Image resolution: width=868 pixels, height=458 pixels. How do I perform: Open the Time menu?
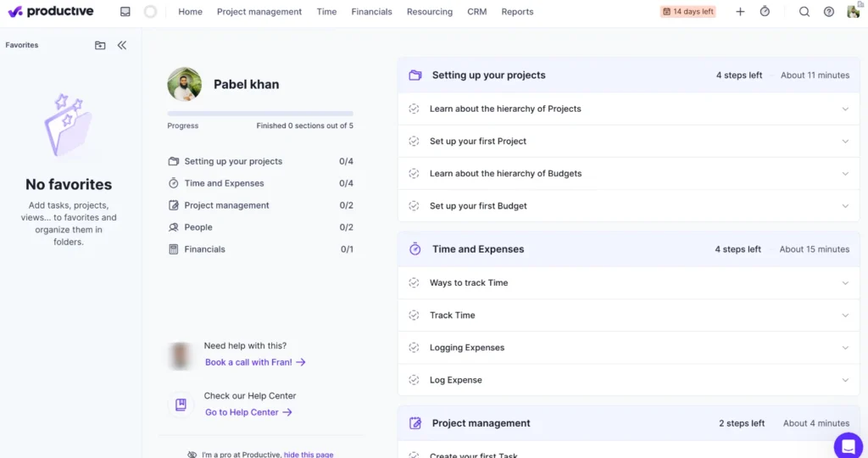click(x=326, y=12)
